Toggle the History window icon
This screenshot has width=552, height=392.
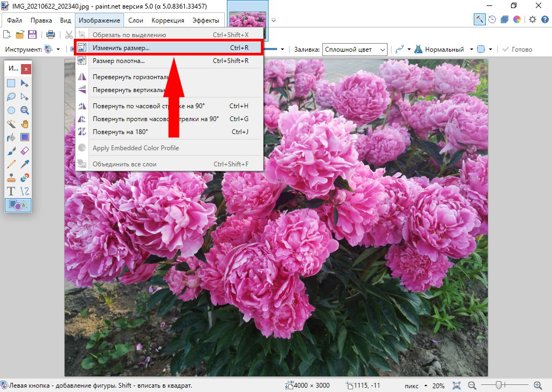tap(492, 20)
